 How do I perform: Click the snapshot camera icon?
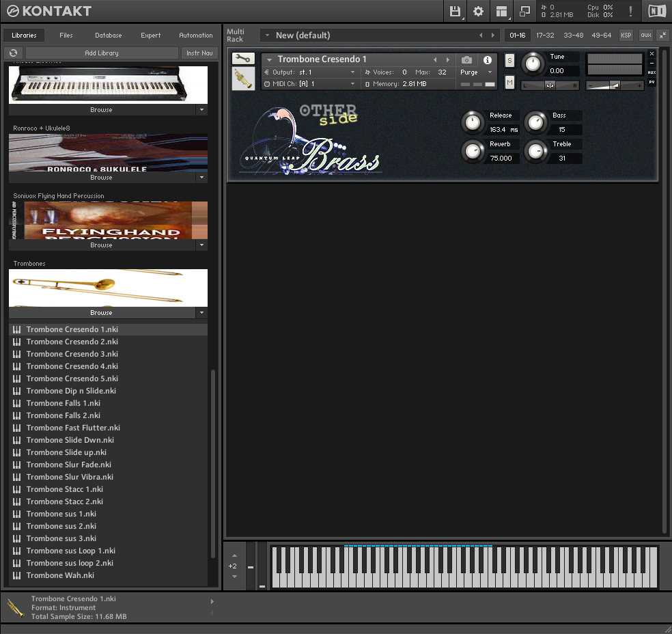(x=466, y=60)
